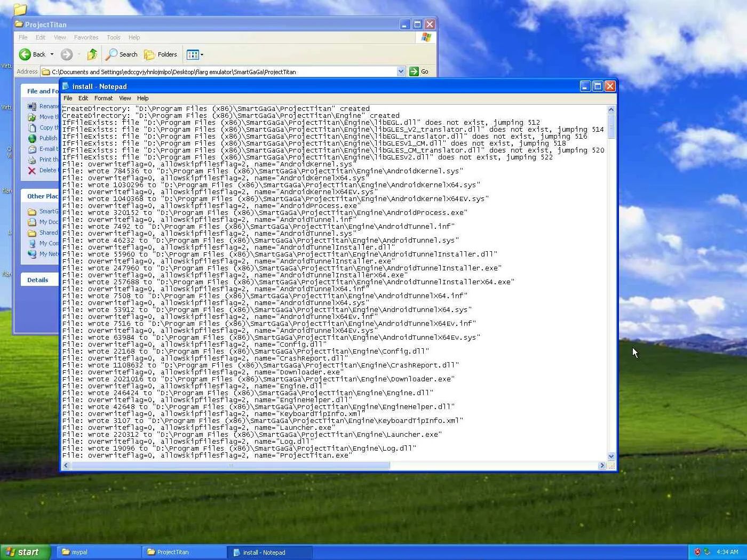Click the Rename this file task icon

pos(32,106)
